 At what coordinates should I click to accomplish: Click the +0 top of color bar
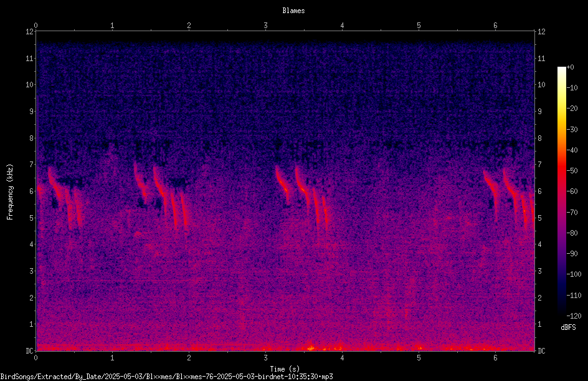[571, 67]
